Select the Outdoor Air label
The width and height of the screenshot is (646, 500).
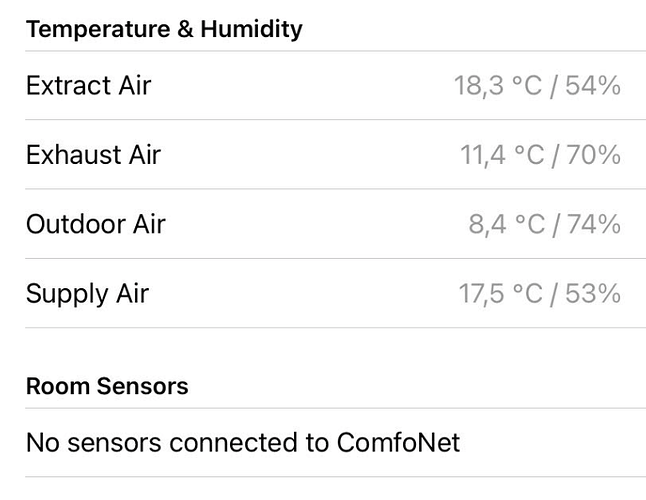click(x=95, y=224)
